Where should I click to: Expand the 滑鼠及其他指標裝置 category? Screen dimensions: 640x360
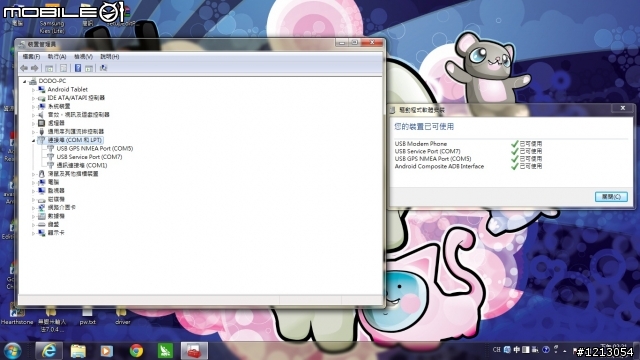[33, 174]
